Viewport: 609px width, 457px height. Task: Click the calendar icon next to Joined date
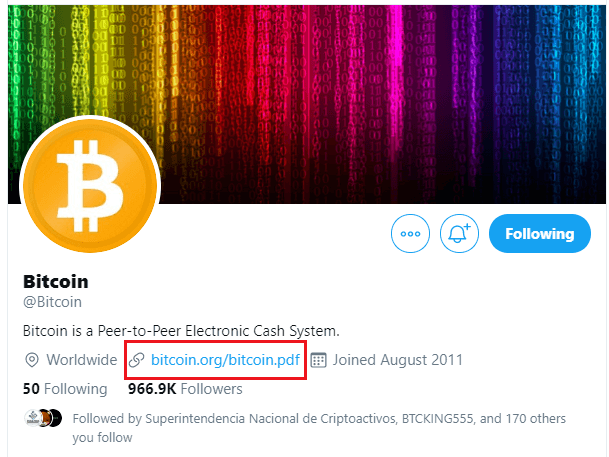318,360
